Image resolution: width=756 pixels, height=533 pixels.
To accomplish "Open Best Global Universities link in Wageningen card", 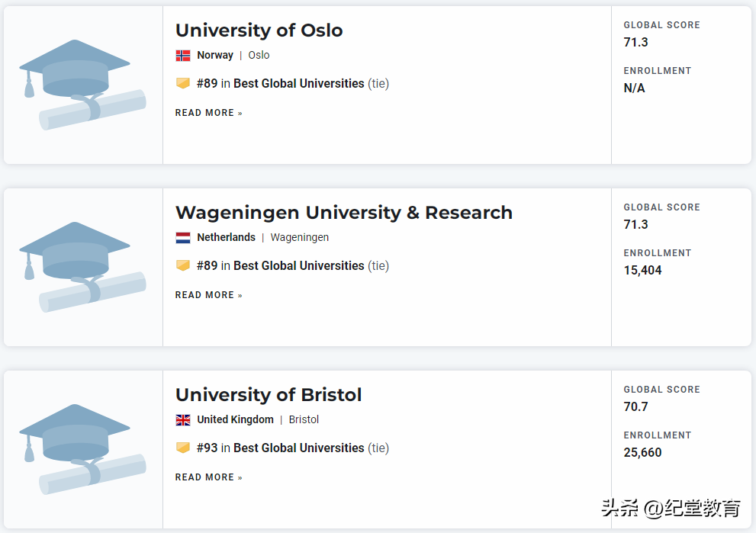I will tap(298, 266).
